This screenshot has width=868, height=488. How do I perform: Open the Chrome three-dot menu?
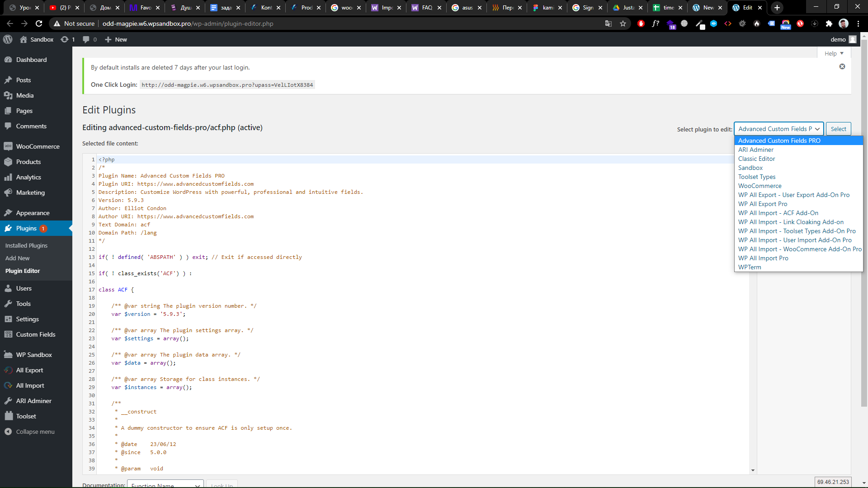859,23
